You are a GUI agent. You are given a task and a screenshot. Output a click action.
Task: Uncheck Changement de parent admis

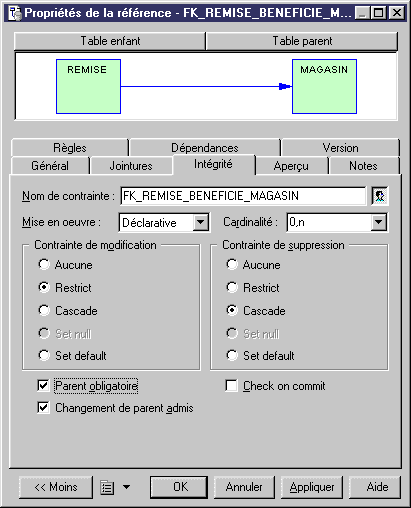point(43,408)
